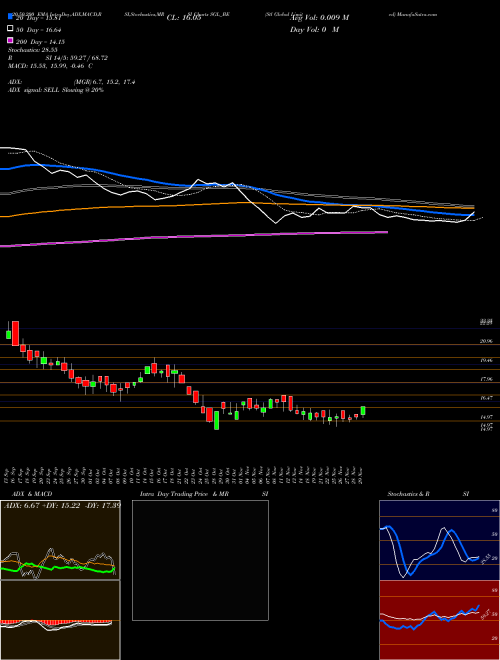
Task: Open the ADX indicator chart panel
Action: [x=60, y=540]
